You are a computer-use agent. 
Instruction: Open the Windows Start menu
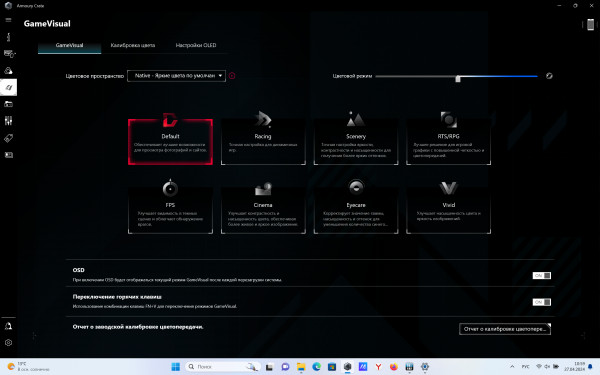point(176,367)
